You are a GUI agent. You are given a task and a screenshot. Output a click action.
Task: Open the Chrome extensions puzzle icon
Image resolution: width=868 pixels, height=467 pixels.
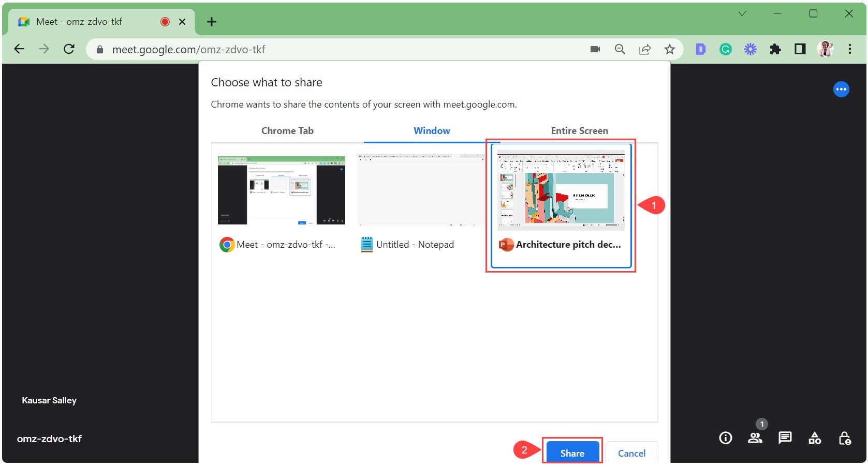tap(776, 49)
